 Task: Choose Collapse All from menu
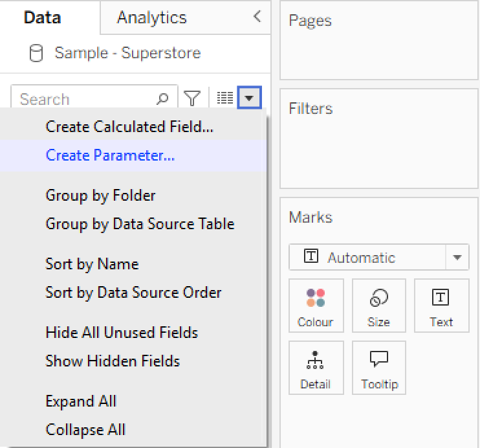[85, 430]
